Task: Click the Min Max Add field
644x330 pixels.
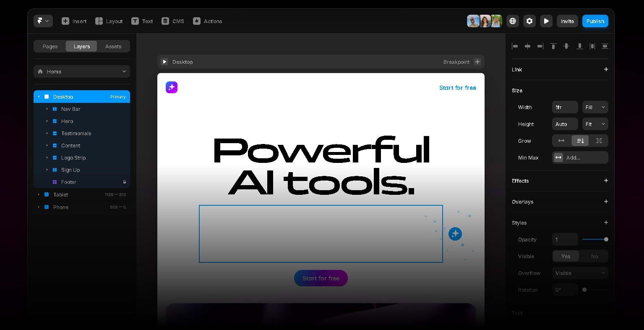Action: coord(580,157)
